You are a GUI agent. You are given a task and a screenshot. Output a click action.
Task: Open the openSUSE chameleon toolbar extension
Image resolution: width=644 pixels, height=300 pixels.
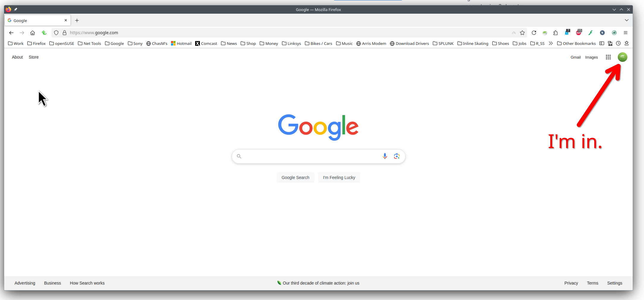click(545, 33)
